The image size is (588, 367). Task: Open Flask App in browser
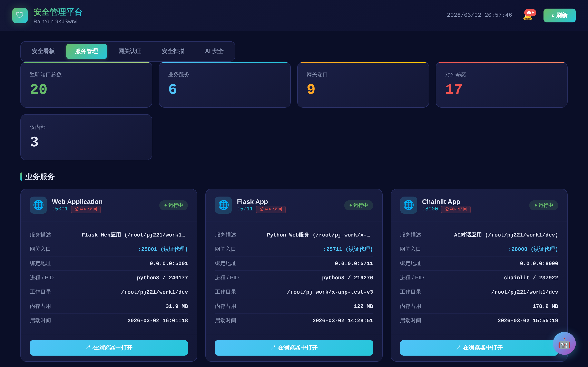294,348
